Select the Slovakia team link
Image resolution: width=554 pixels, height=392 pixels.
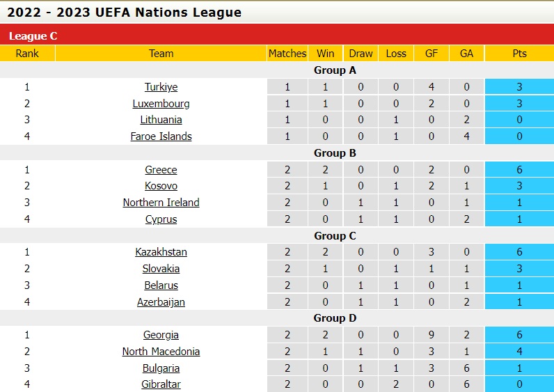tap(161, 269)
